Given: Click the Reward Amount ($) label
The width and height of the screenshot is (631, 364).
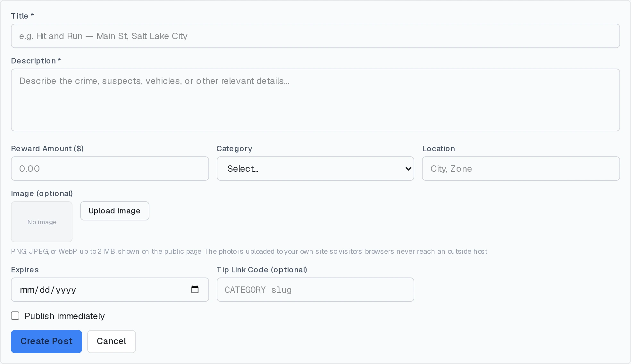Looking at the screenshot, I should (x=47, y=149).
